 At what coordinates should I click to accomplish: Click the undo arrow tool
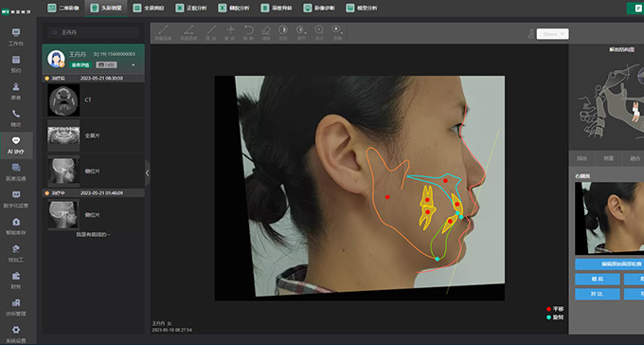tap(248, 32)
